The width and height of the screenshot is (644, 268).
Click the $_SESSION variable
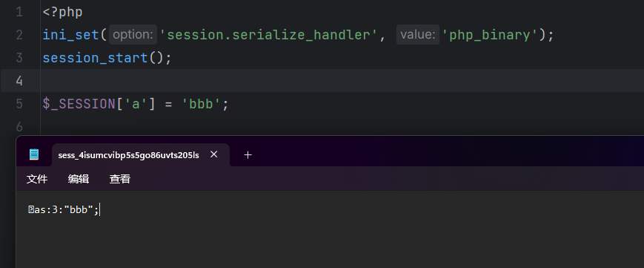[x=79, y=104]
